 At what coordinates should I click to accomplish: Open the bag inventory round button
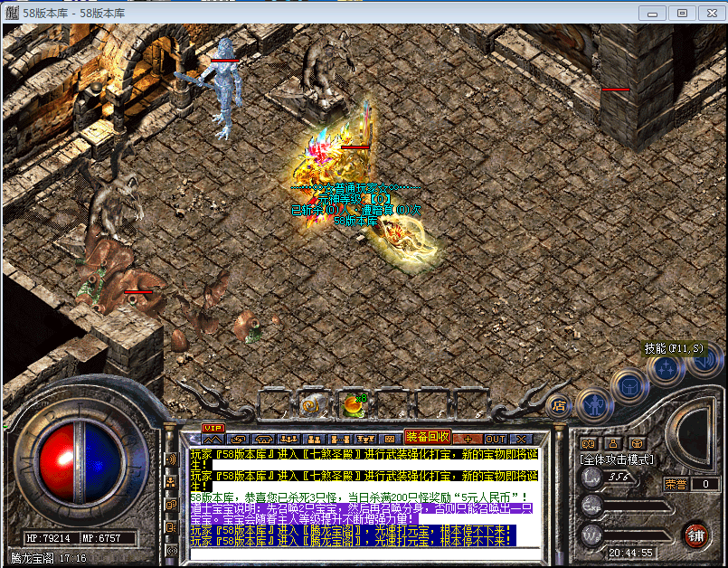click(x=629, y=386)
